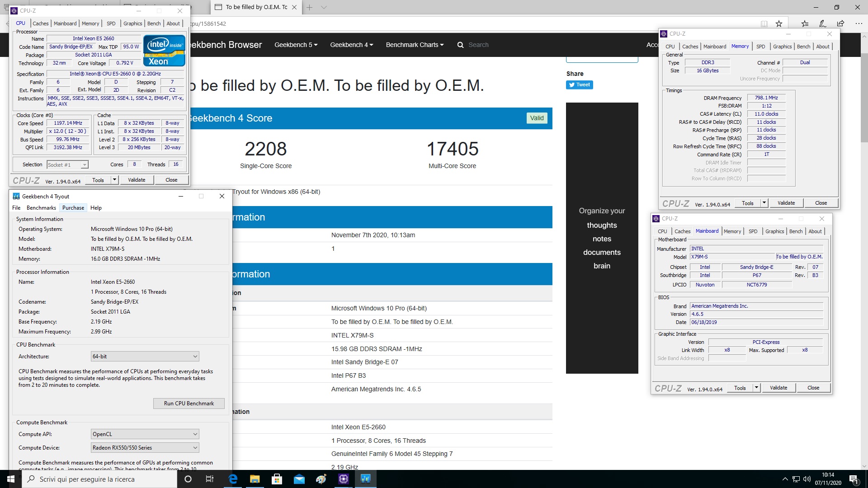Click the Edge address bar URL
This screenshot has width=868, height=488.
[470, 23]
